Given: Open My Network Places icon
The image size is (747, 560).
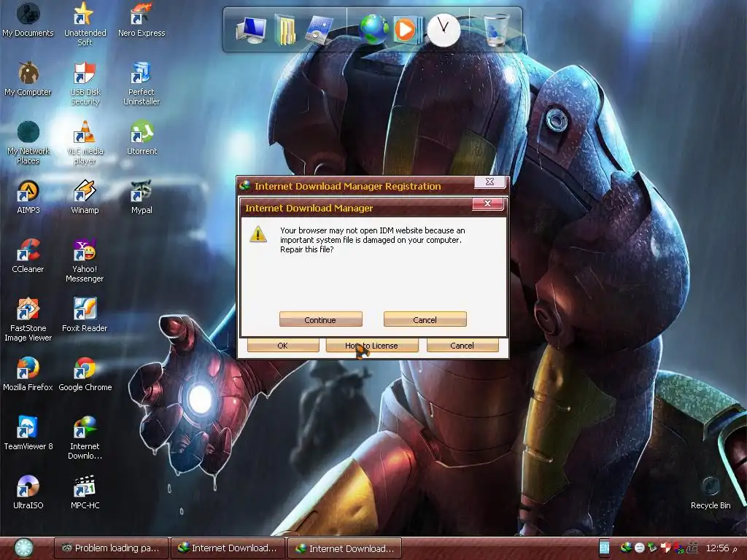Looking at the screenshot, I should (x=28, y=142).
